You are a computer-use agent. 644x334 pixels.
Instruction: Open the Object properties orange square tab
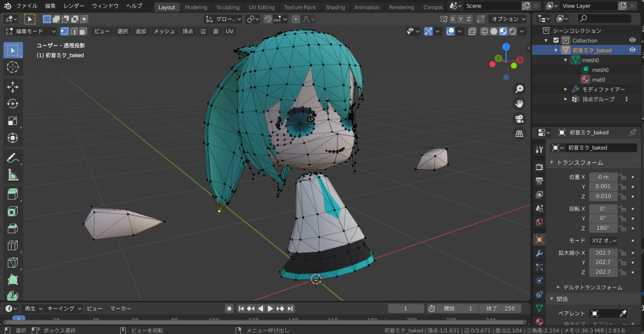[x=539, y=239]
